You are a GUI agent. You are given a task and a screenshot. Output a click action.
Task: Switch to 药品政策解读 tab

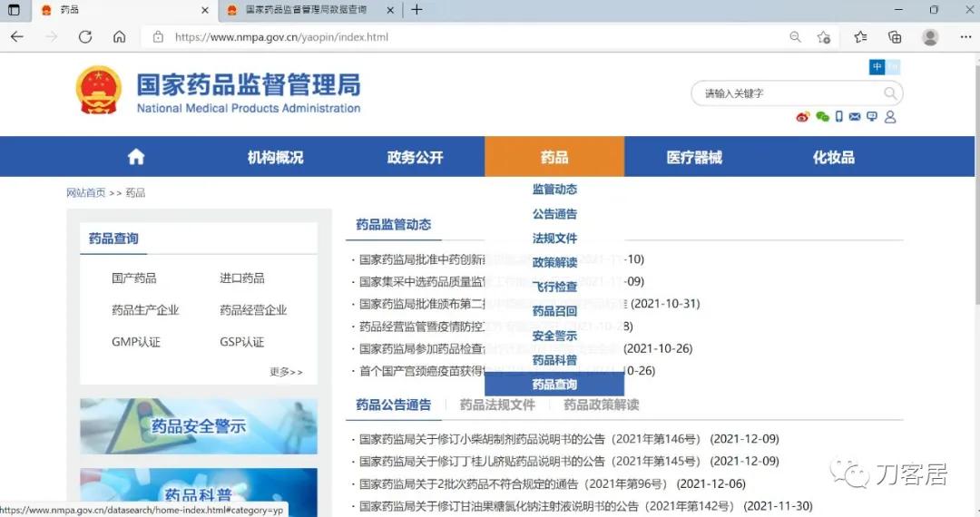(601, 405)
